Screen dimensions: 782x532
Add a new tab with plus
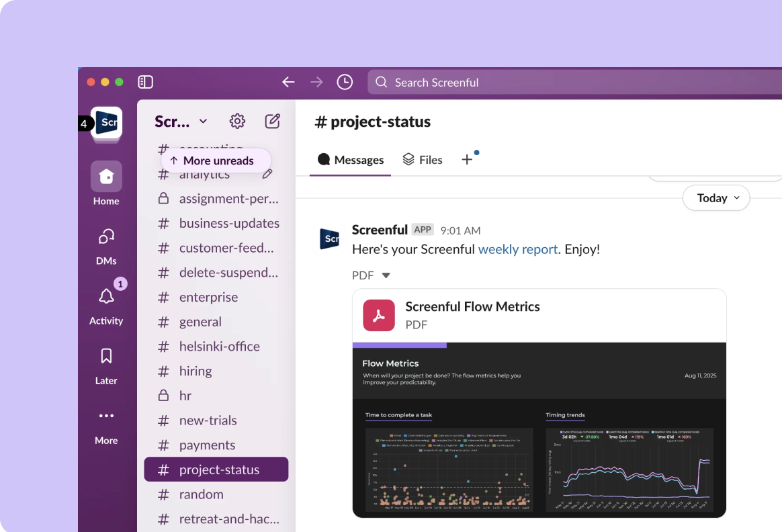pos(467,160)
